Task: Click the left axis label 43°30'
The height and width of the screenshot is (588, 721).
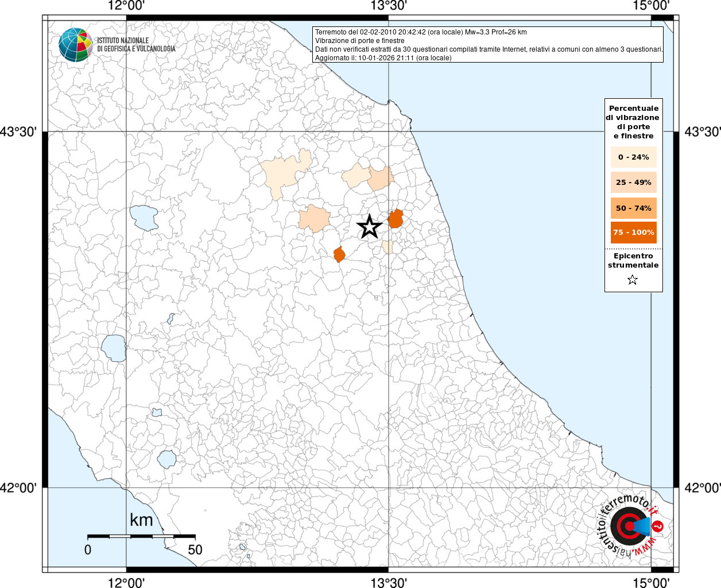Action: (18, 132)
